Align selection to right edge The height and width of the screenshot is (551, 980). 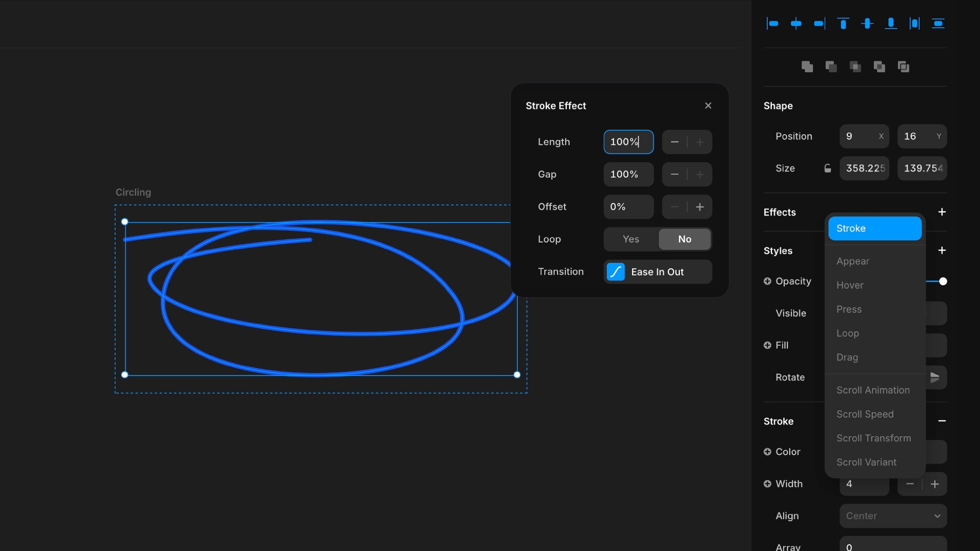pos(820,24)
